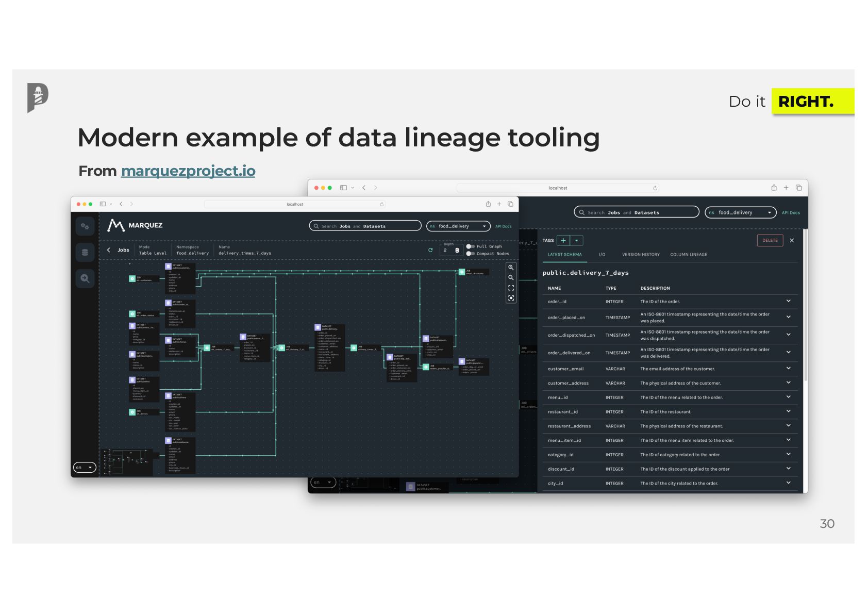Select the email_discounts job node icon

click(462, 272)
